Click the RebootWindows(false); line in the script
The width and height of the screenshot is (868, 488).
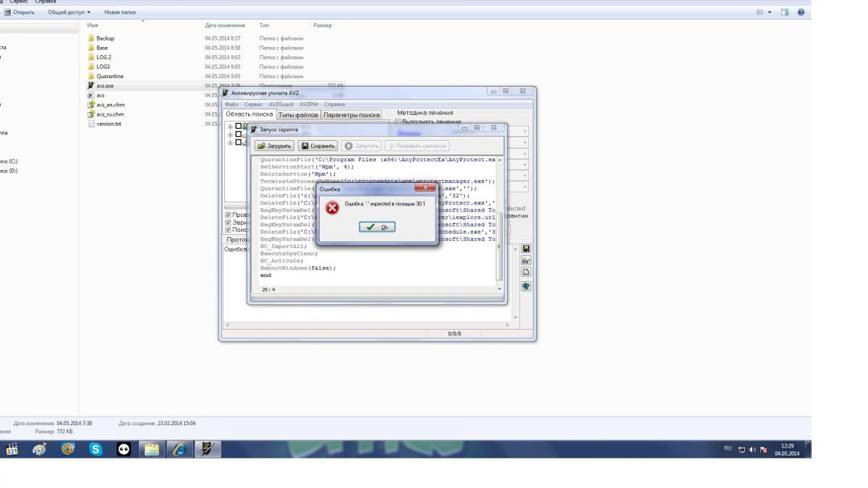298,268
